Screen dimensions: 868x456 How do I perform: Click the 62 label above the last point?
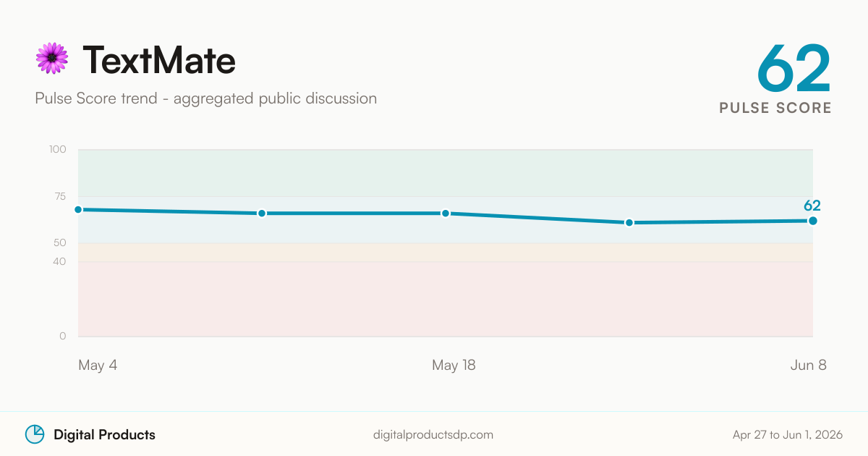tap(812, 205)
